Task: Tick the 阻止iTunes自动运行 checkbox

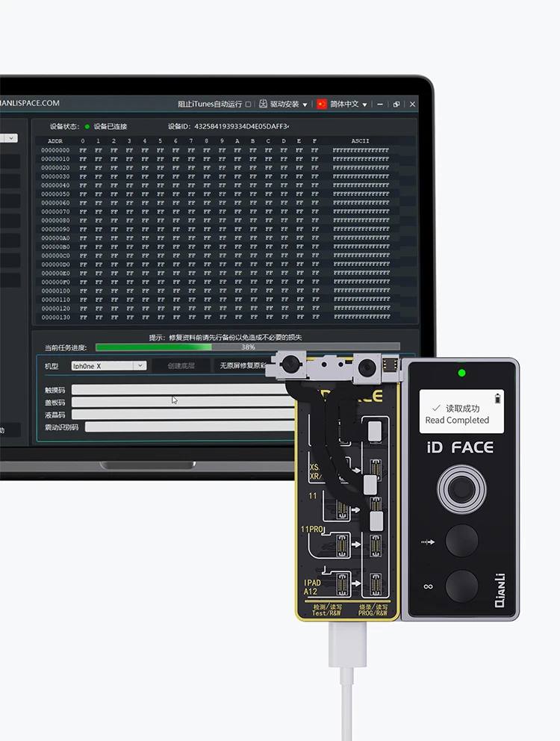Action: point(248,105)
